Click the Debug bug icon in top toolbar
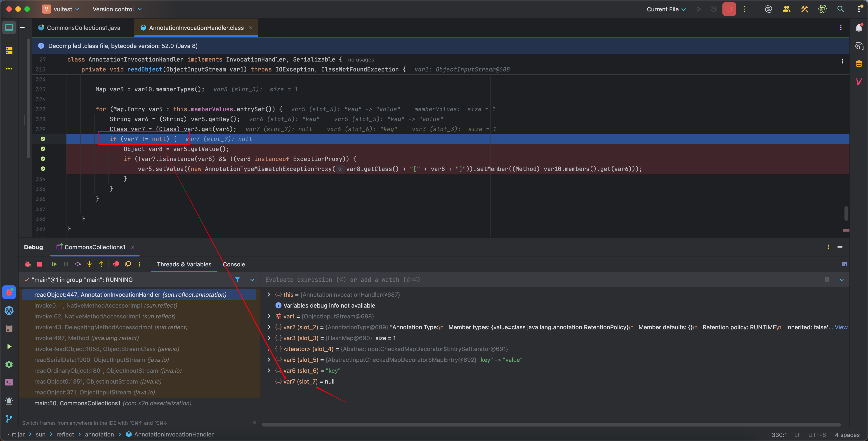 713,9
